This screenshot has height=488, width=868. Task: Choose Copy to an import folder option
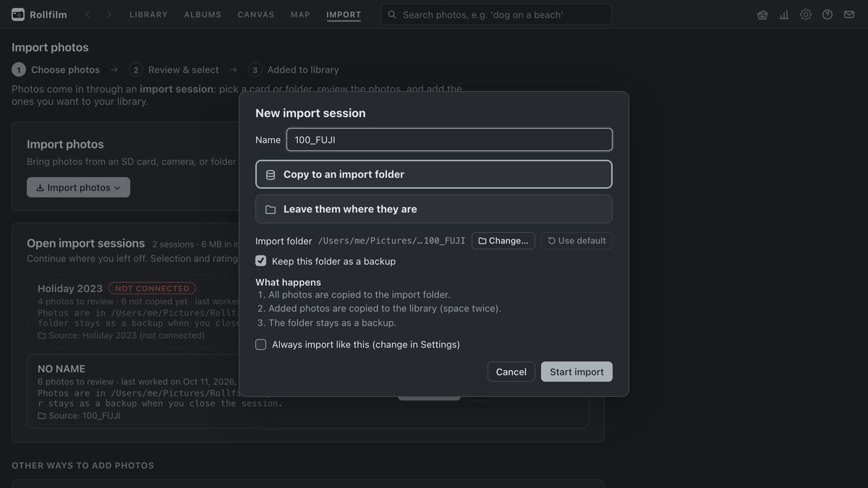pos(434,174)
